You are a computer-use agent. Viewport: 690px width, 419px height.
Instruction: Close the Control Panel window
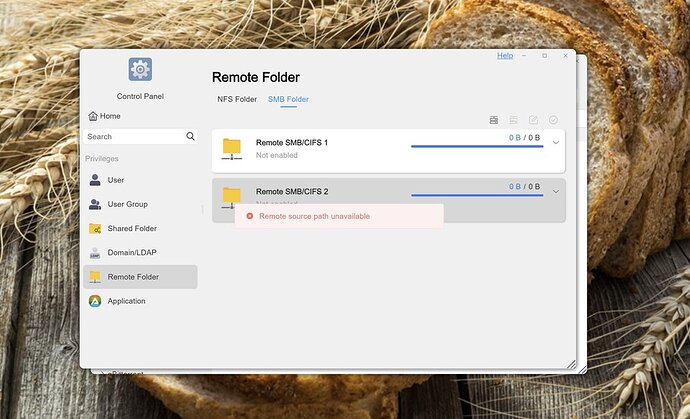(x=565, y=56)
